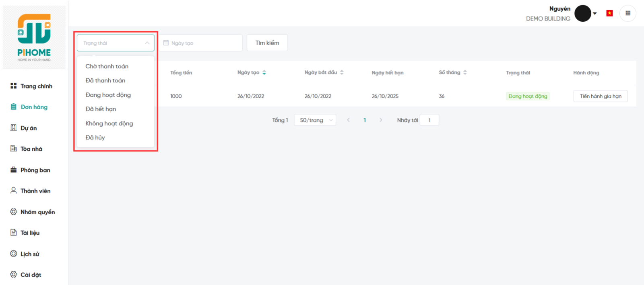Screen dimensions: 644x285
Task: Click the Dự án building icon
Action: (13, 128)
